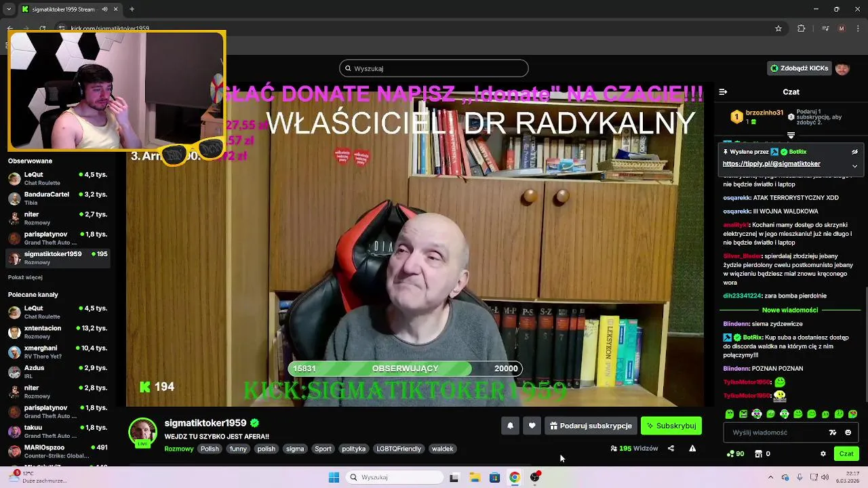Open File Explorer from the taskbar

(475, 477)
